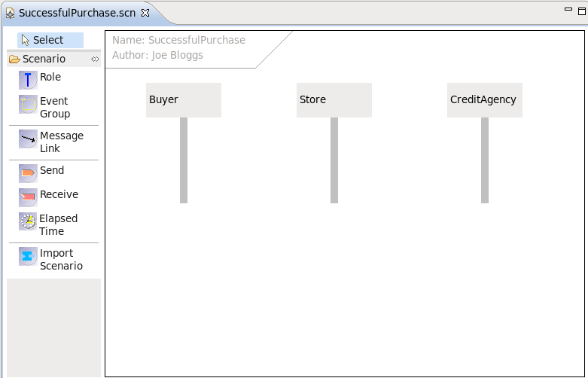
Task: Select the Receive tool icon
Action: tap(28, 197)
